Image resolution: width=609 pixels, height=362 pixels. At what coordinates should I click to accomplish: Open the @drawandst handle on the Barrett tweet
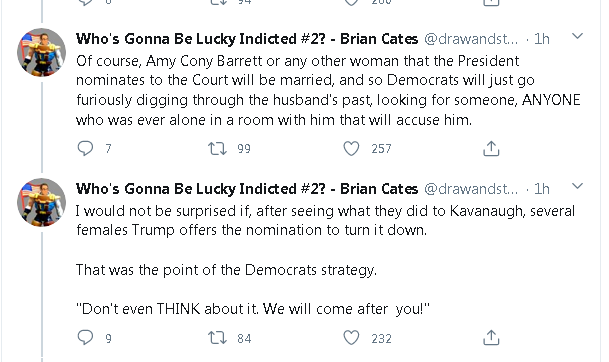pyautogui.click(x=471, y=39)
